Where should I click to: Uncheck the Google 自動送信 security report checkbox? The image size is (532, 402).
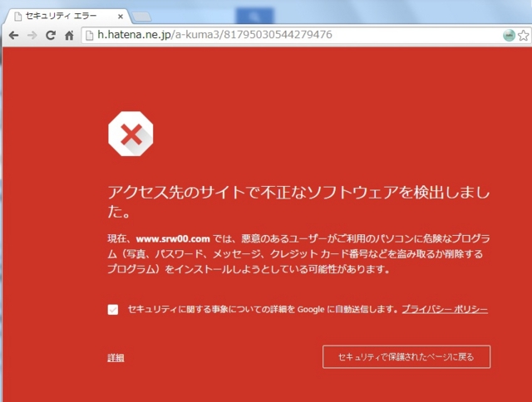(x=113, y=310)
